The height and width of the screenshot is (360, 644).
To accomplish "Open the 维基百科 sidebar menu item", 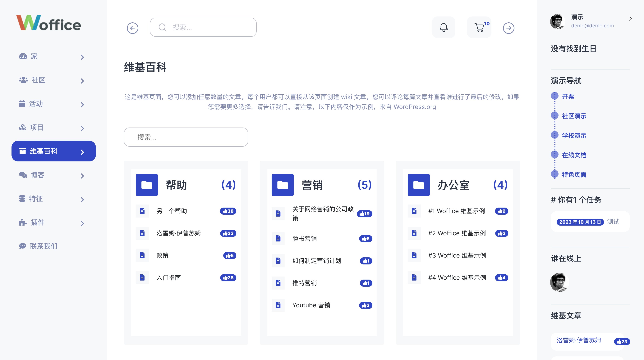I will pyautogui.click(x=54, y=151).
